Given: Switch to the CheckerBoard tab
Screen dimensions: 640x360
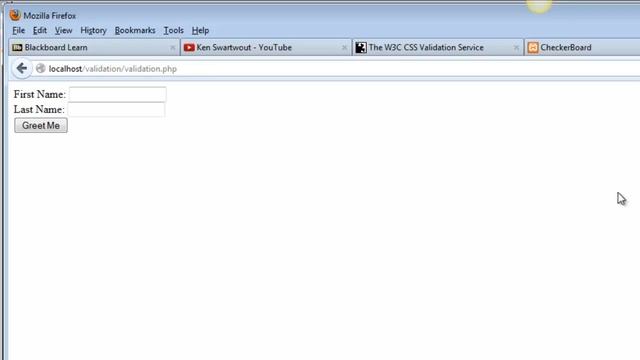Looking at the screenshot, I should pos(582,48).
